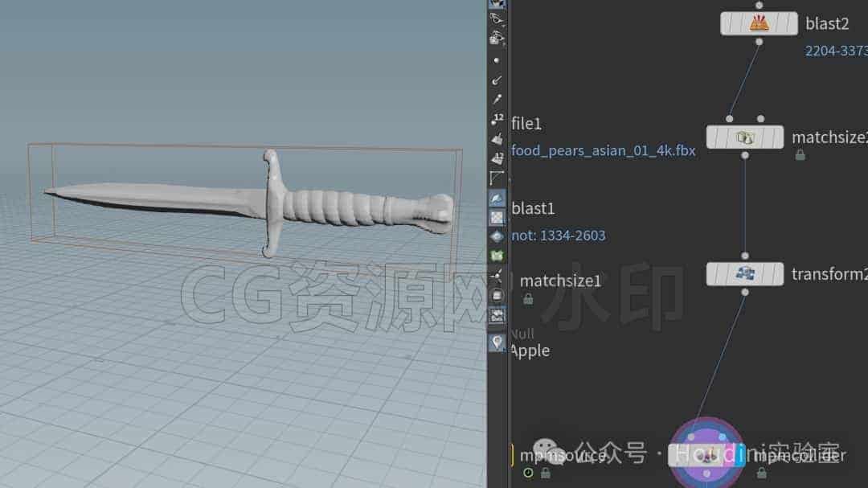Click the clock badge under mpmsource
The width and height of the screenshot is (868, 488).
tap(528, 473)
